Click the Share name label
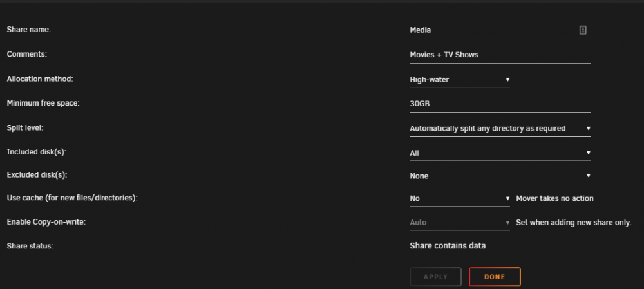644x289 pixels. (29, 30)
